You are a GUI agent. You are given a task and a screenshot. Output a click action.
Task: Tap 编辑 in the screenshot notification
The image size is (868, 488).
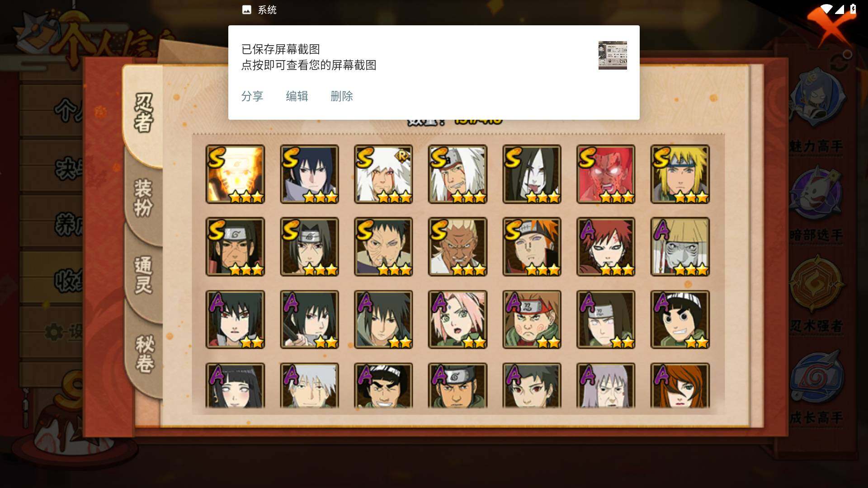[x=297, y=96]
